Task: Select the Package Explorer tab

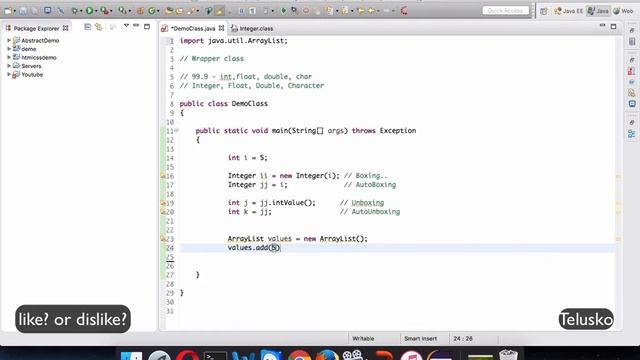Action: coord(37,28)
